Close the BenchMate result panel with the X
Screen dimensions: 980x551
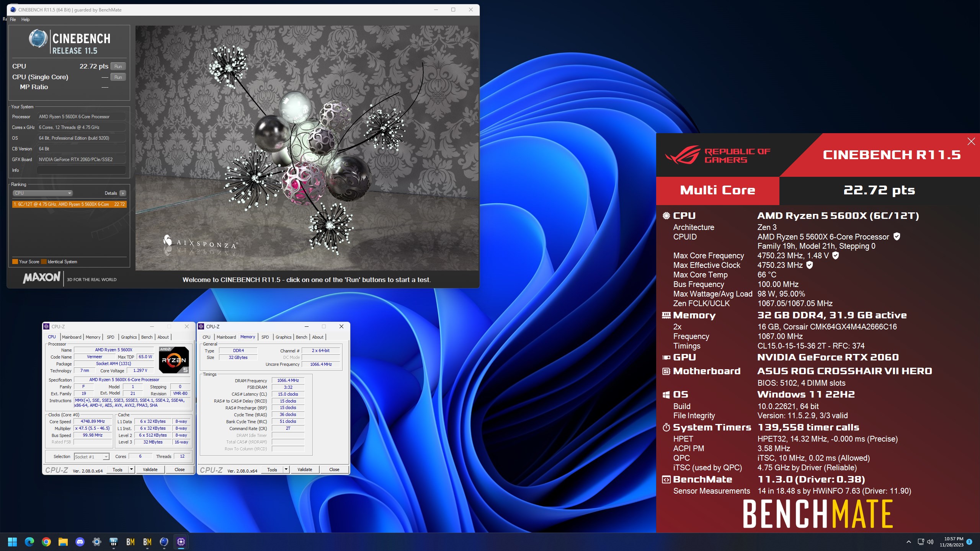(971, 142)
